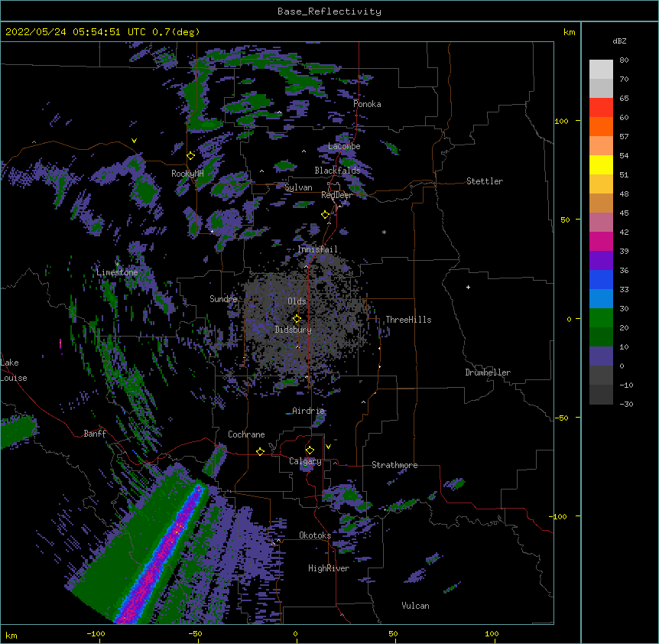The width and height of the screenshot is (659, 644).
Task: Click the Vulcan label
Action: (x=415, y=606)
